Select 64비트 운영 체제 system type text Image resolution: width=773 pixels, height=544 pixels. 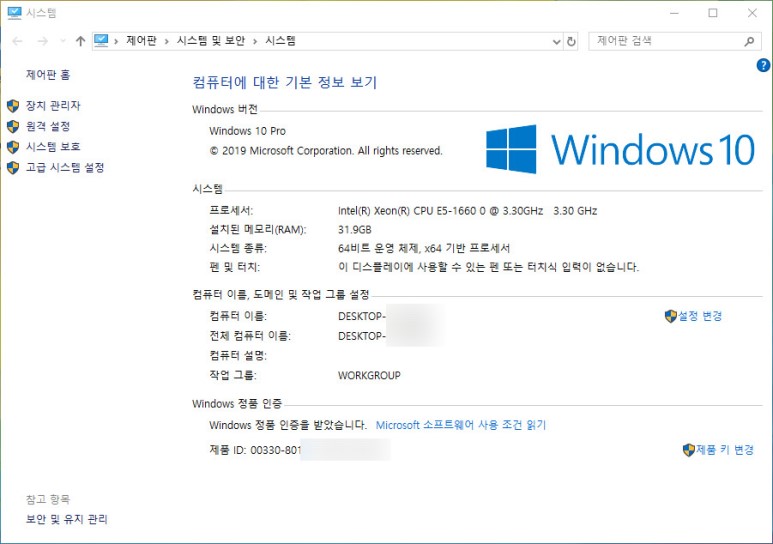424,248
